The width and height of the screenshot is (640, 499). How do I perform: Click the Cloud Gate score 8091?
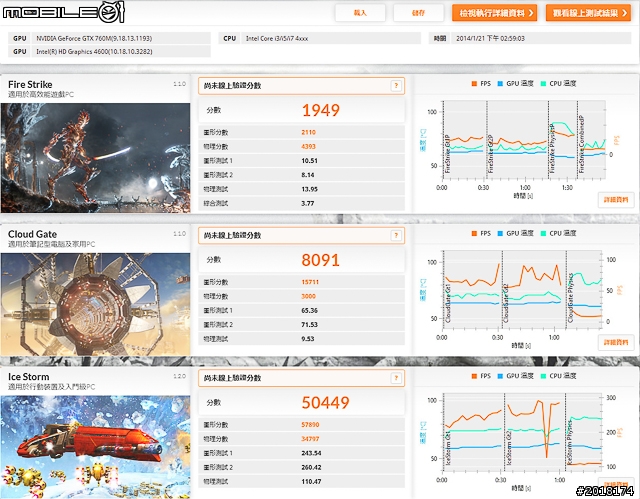(321, 260)
